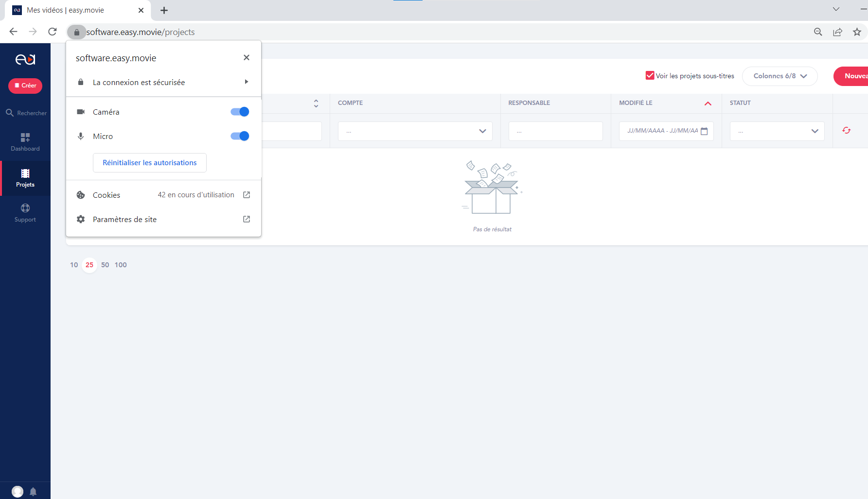Open Projets section in sidebar
The width and height of the screenshot is (868, 499).
25,178
